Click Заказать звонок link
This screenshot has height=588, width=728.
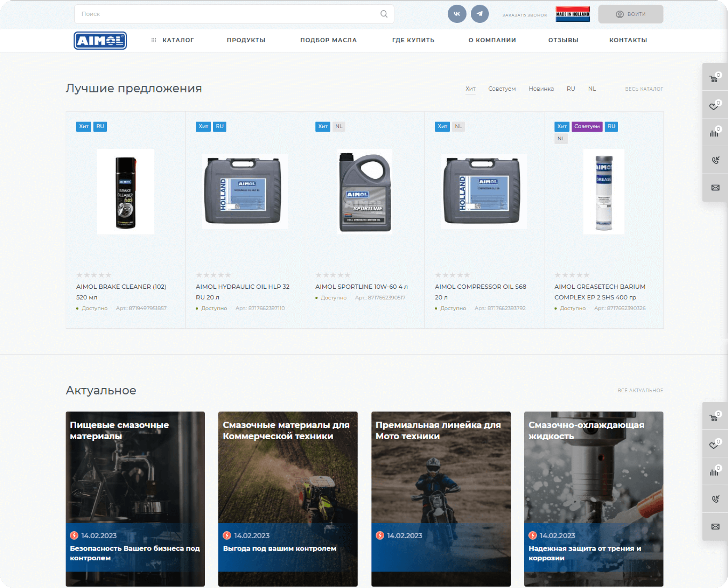tap(524, 15)
